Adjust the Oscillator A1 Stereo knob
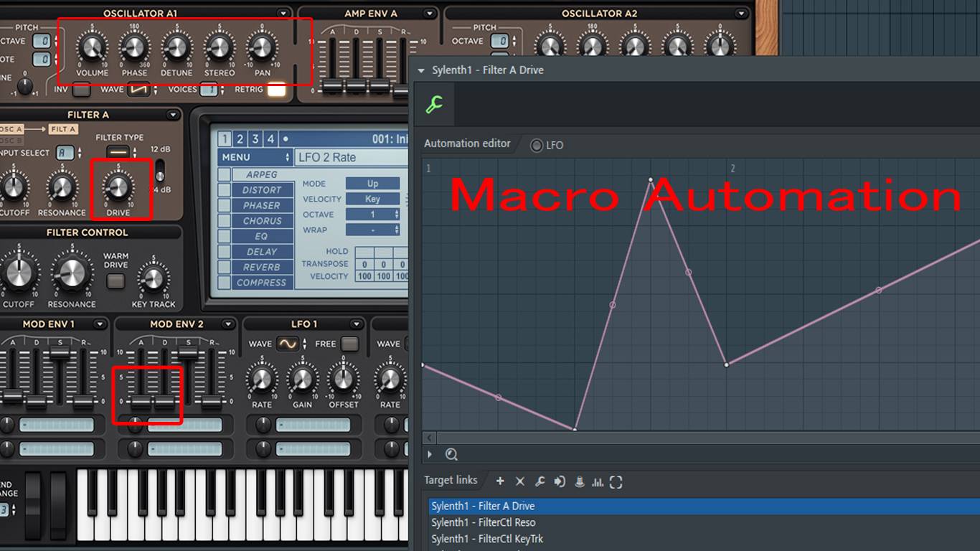Image resolution: width=980 pixels, height=551 pixels. pyautogui.click(x=220, y=48)
